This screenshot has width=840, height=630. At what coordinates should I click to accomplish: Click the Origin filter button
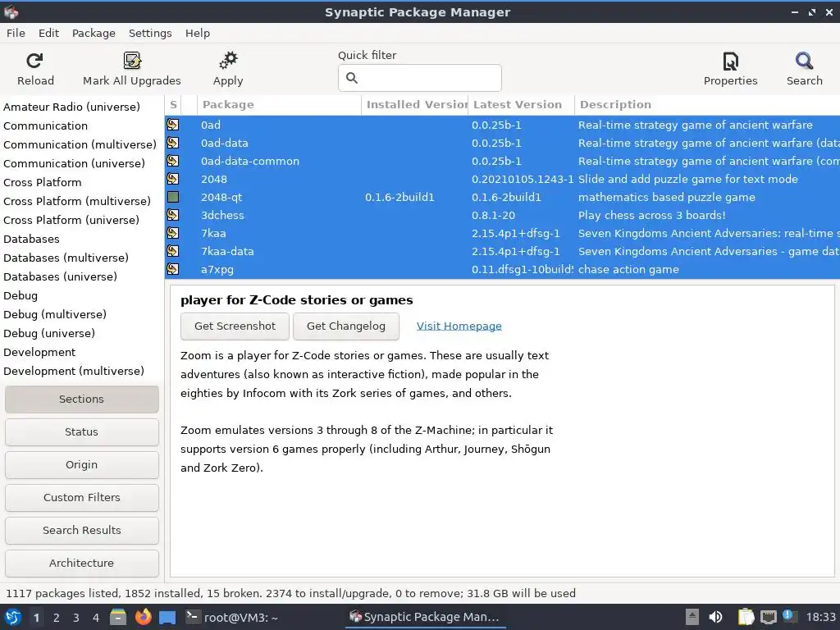coord(82,464)
